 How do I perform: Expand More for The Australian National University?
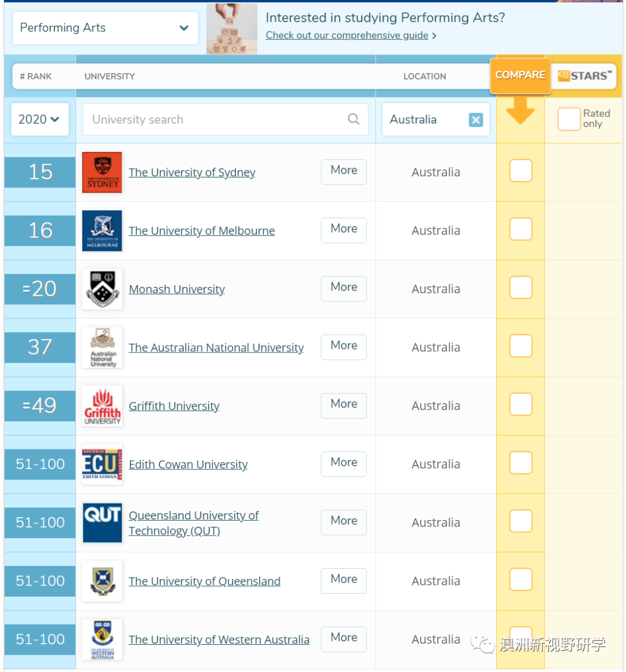[x=344, y=347]
